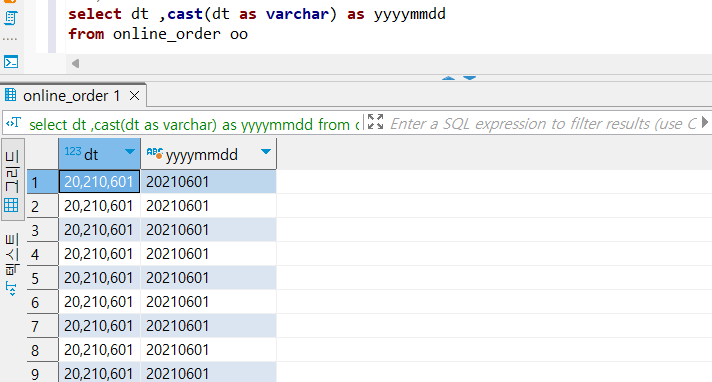Select row number 4 header
Viewport: 712px width, 382px height.
pos(43,254)
